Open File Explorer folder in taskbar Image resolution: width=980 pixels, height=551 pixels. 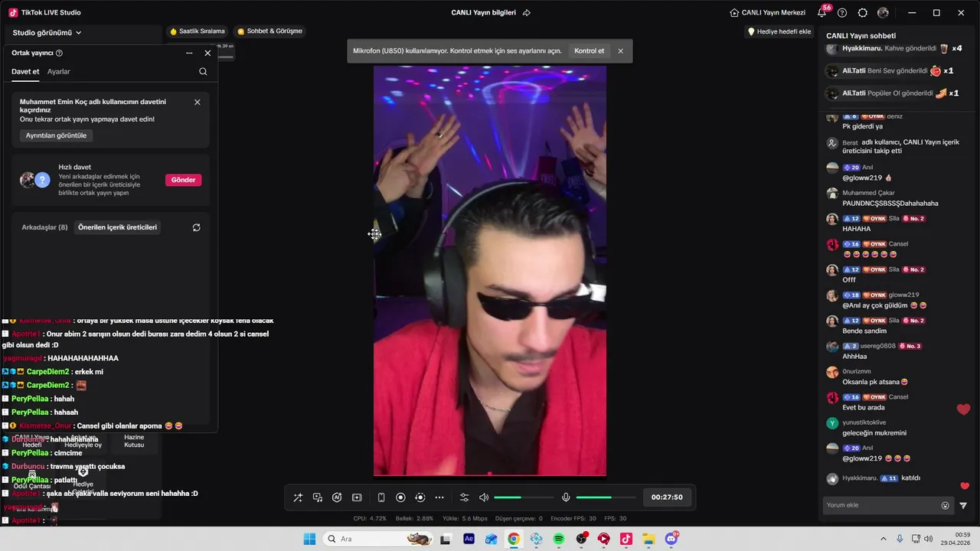tap(648, 539)
